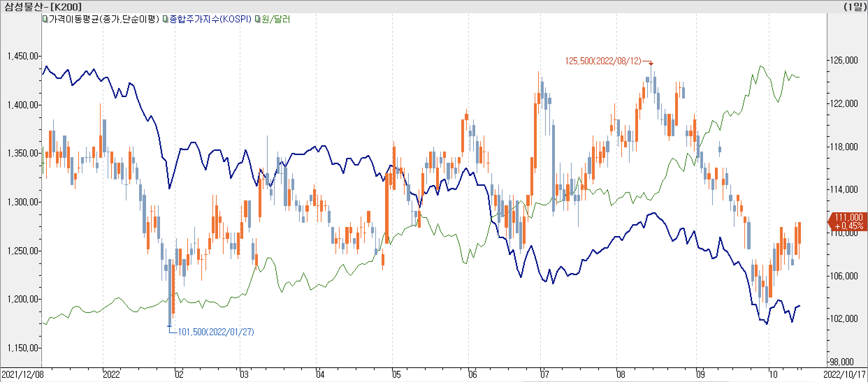
Task: Click the moving average legend icon
Action: pyautogui.click(x=45, y=19)
